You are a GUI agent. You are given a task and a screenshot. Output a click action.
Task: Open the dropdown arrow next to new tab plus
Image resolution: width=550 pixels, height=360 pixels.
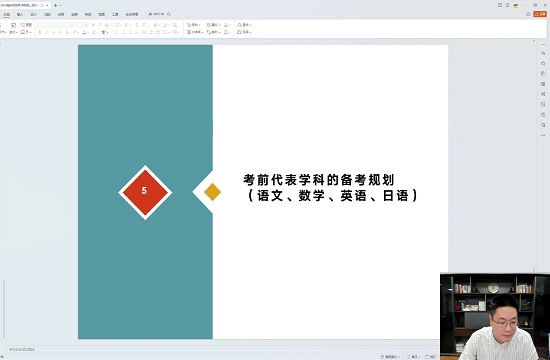(x=60, y=6)
